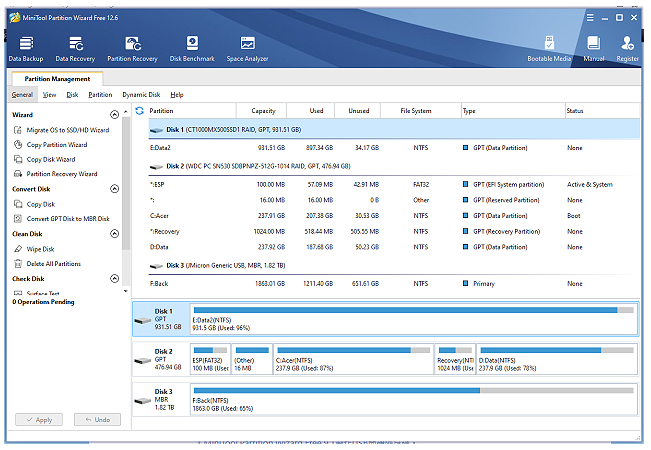Click the Disk 3 drive icon in disk map

coord(142,401)
